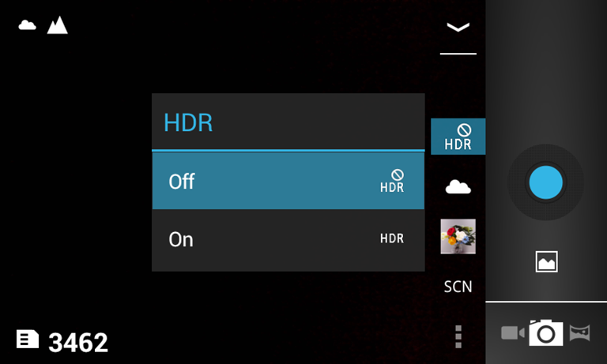This screenshot has width=607, height=364.
Task: Click the 3462 remaining shots counter
Action: point(78,343)
